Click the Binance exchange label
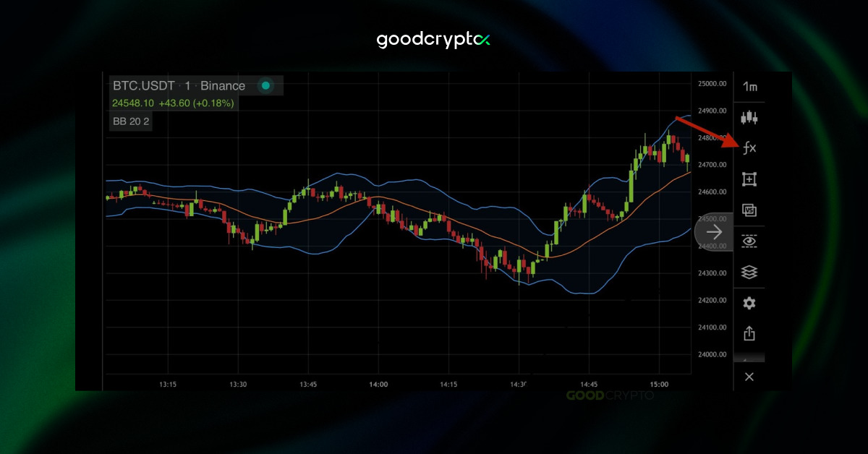 click(223, 86)
